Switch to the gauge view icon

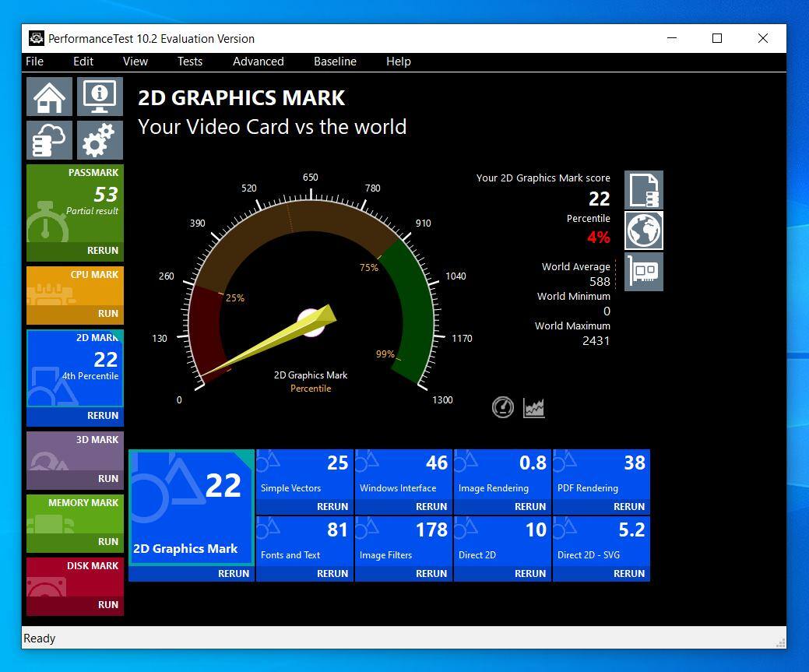[503, 407]
